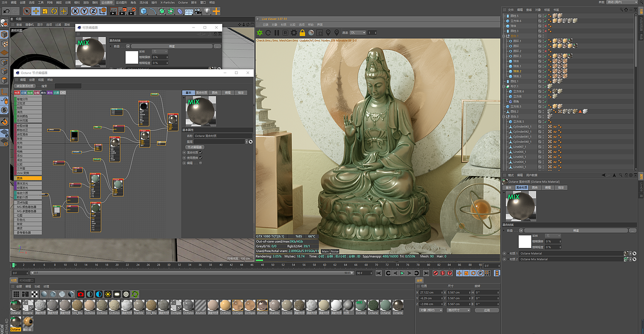The height and width of the screenshot is (334, 644).
Task: Open 采样 dropdown in material editor
Action: 160,52
